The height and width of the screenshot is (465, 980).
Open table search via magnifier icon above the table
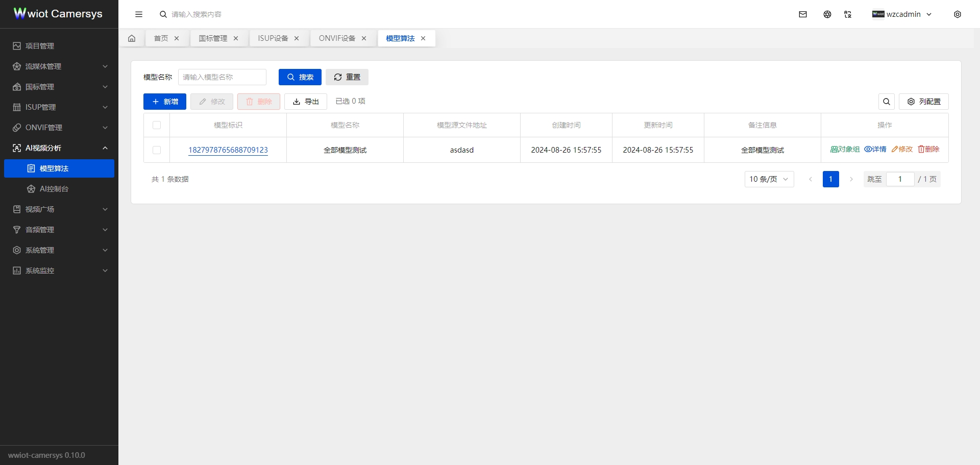[x=887, y=102]
